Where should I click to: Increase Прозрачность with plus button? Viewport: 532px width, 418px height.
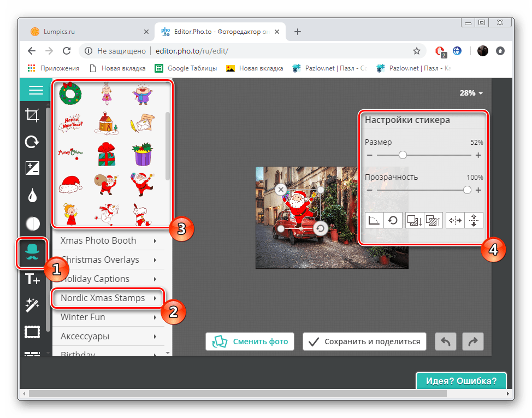point(478,190)
